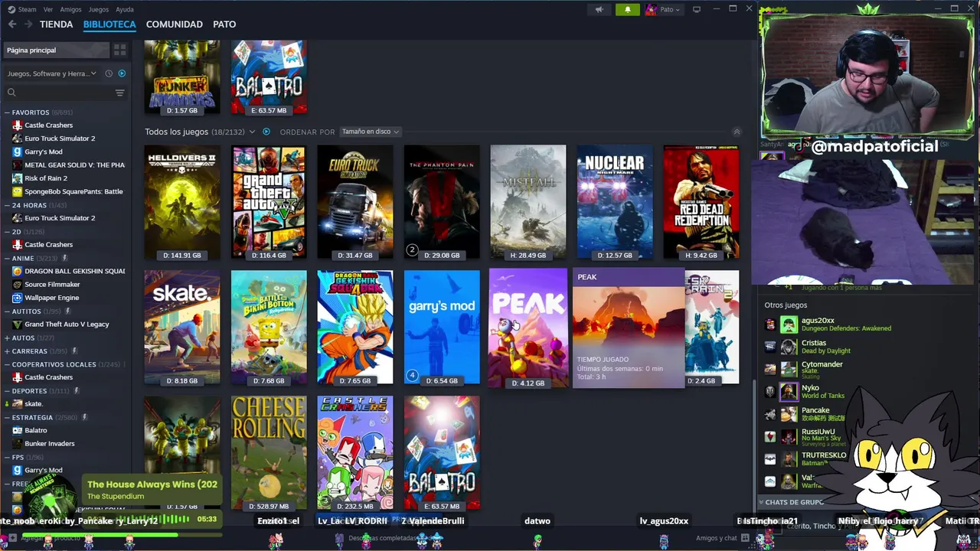Click skate. icon under Deportes
The width and height of the screenshot is (980, 551).
pyautogui.click(x=18, y=403)
